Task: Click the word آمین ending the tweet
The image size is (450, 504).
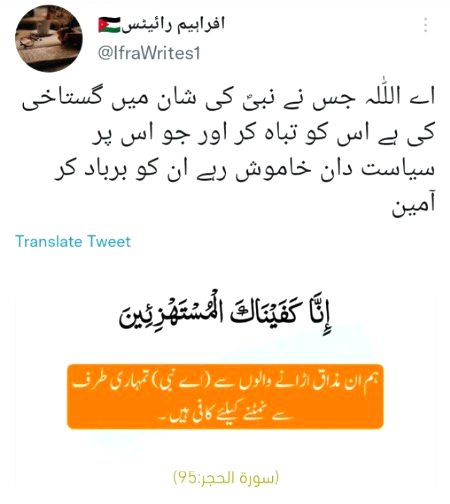Action: 413,207
